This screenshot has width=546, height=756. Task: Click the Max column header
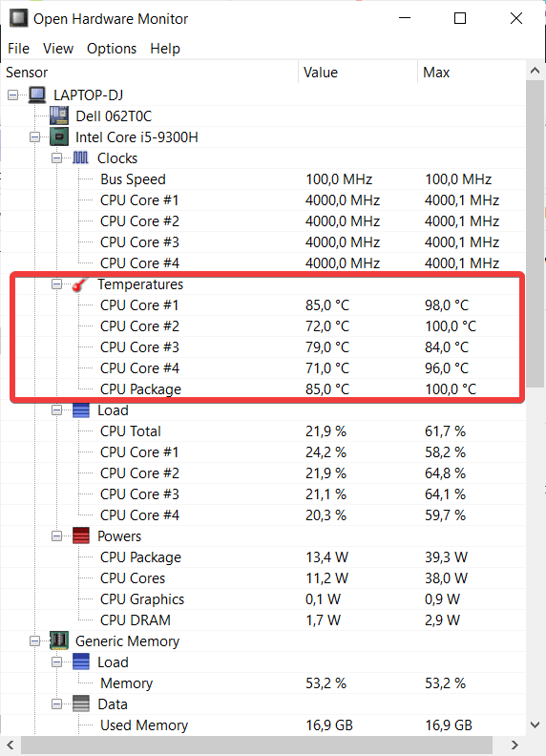[x=472, y=73]
